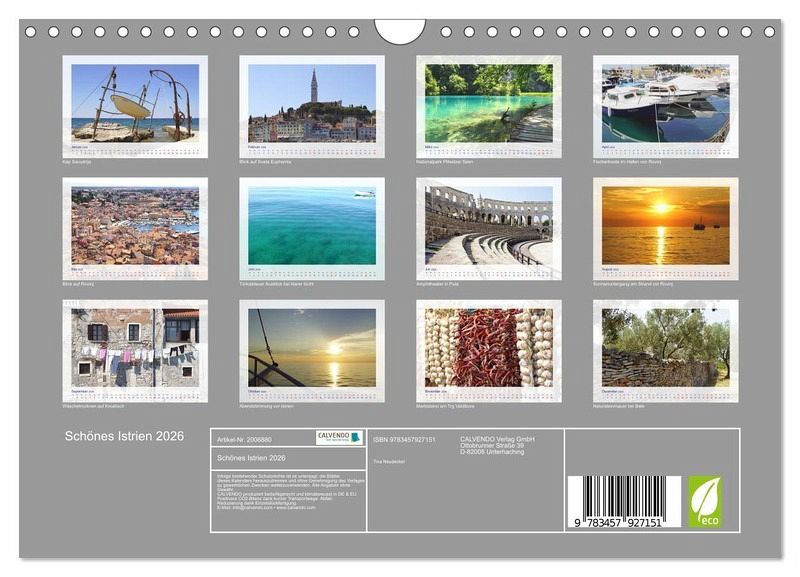This screenshot has width=800, height=577.
Task: Open the fishing boats in harbour thumbnail
Action: (x=666, y=107)
